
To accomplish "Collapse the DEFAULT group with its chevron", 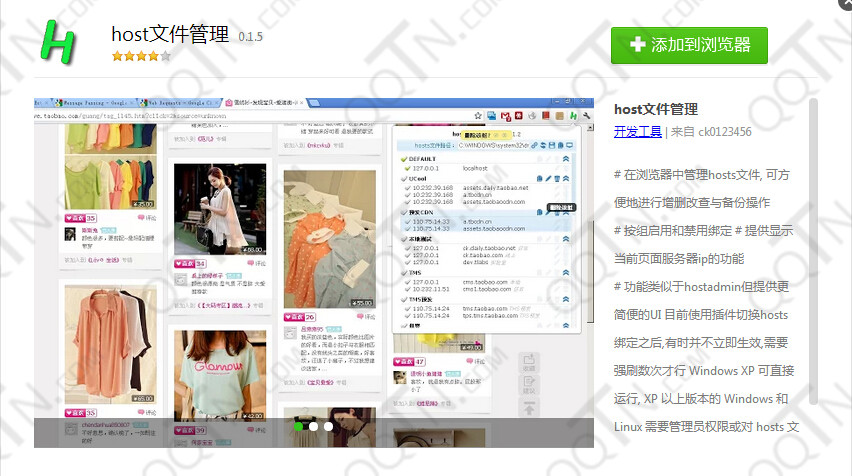I will (x=566, y=159).
